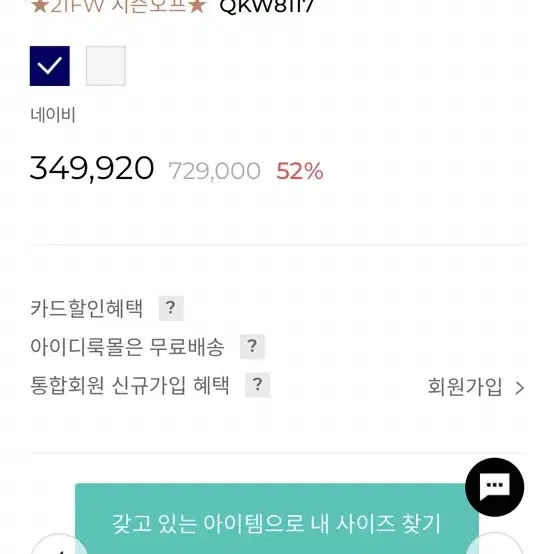Click the help icon beside 통합회원 신규가입 혜택

click(x=258, y=385)
